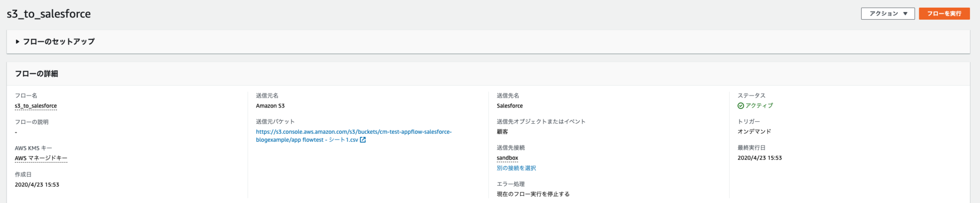Click the エラー処理 label
This screenshot has height=203, width=980.
point(511,184)
